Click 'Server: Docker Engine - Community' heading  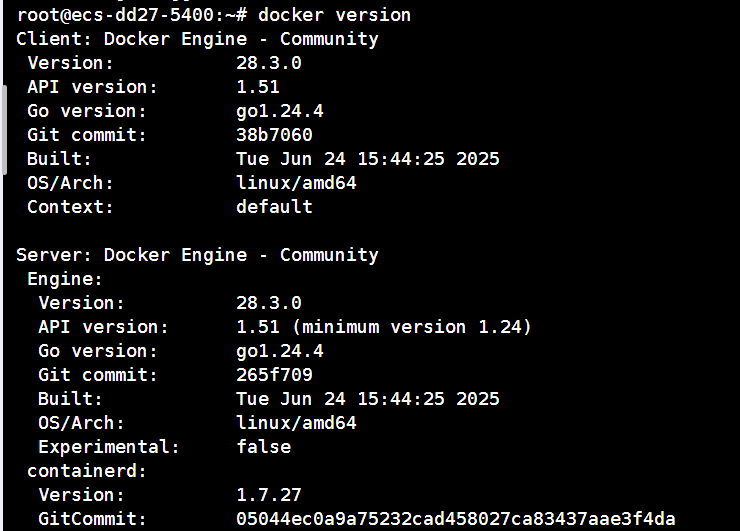(x=197, y=255)
